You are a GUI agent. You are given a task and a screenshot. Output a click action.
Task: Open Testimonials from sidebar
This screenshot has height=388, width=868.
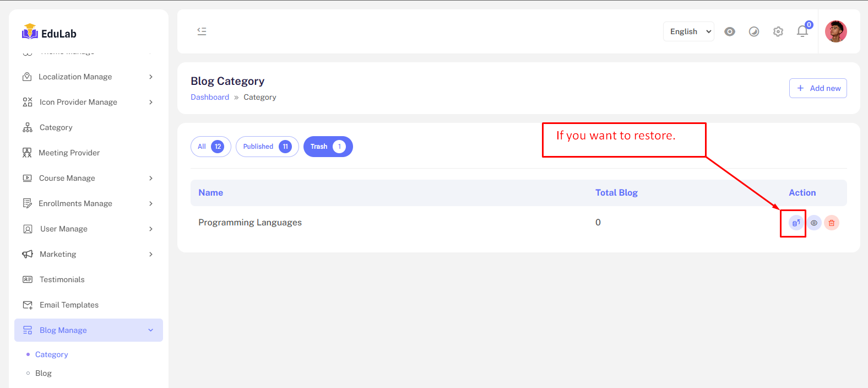(62, 279)
